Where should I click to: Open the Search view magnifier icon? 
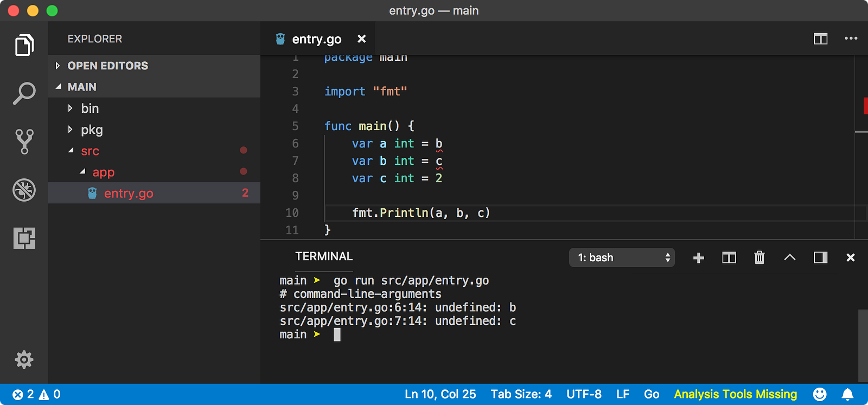tap(24, 93)
